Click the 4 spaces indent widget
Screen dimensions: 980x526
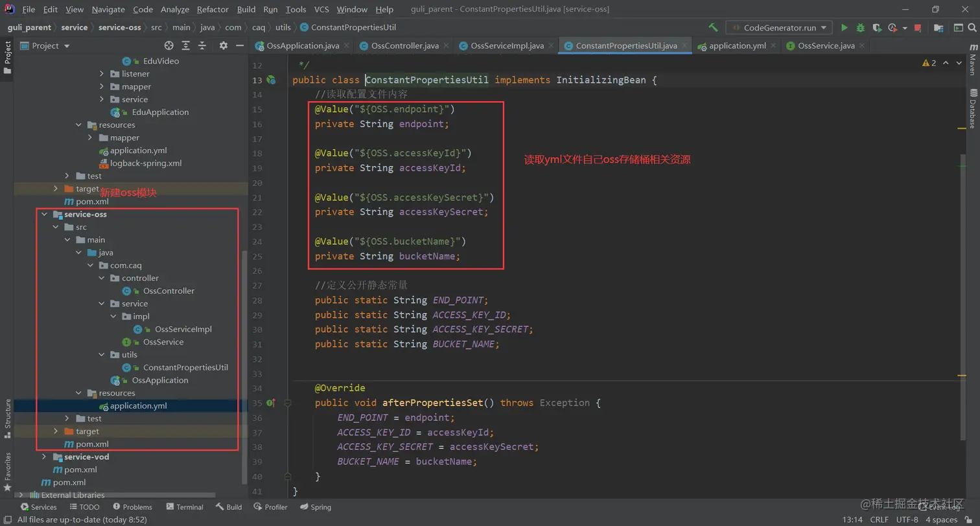point(941,520)
